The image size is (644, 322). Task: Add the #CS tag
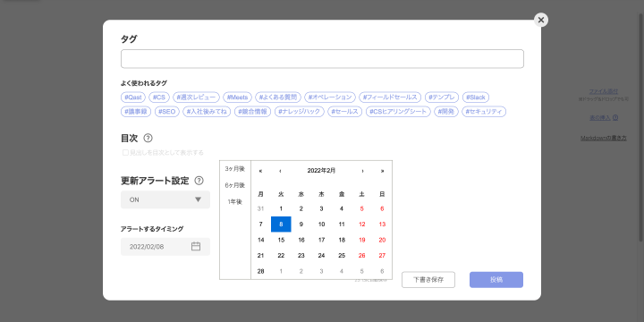pyautogui.click(x=159, y=97)
